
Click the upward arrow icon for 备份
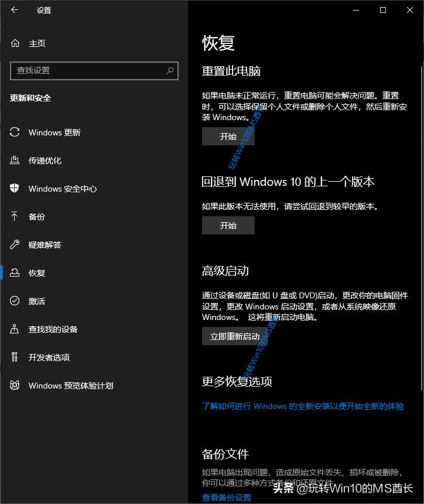coord(15,216)
